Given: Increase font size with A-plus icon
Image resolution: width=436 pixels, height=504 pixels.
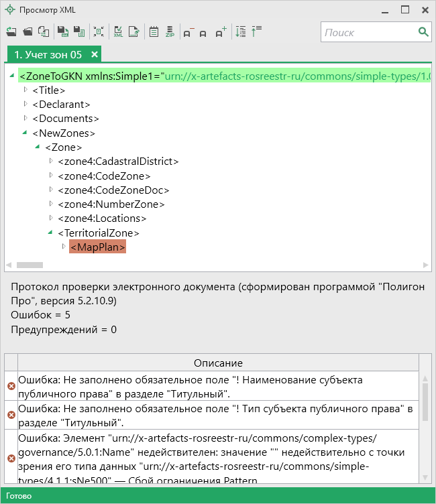Looking at the screenshot, I should (221, 31).
